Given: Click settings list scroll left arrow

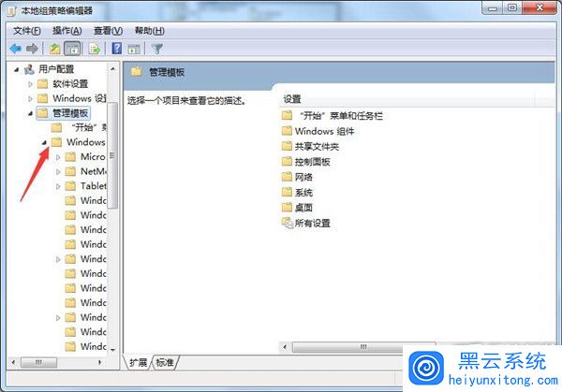Looking at the screenshot, I should [286, 347].
